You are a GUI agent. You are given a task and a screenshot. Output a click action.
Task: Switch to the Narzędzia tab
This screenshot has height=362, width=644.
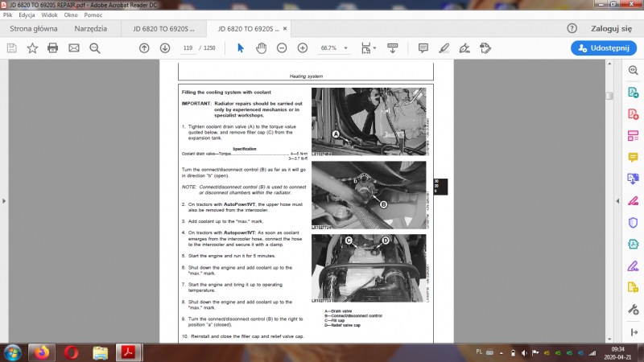tap(90, 29)
